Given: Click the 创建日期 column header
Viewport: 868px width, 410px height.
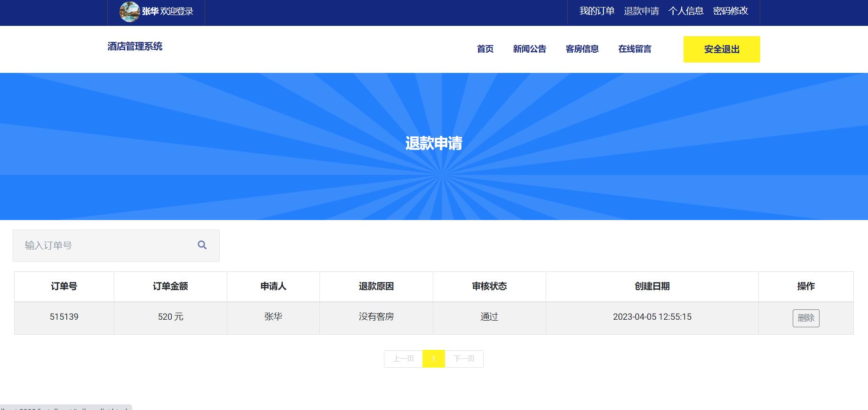Looking at the screenshot, I should tap(652, 286).
